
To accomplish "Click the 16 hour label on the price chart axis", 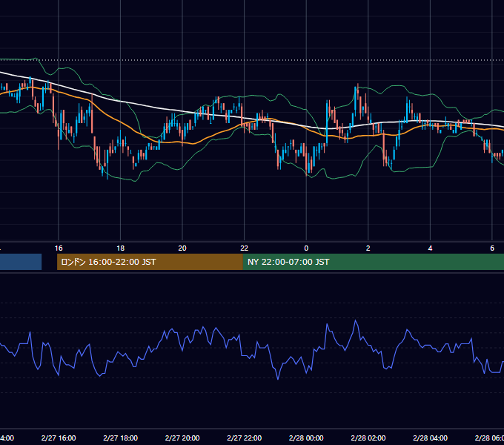I will click(59, 248).
